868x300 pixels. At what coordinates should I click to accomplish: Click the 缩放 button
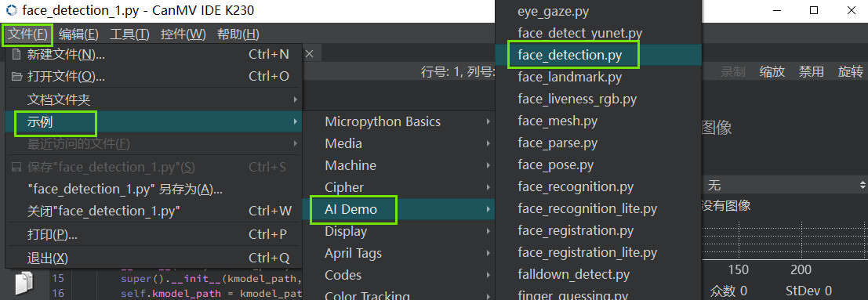click(x=772, y=71)
